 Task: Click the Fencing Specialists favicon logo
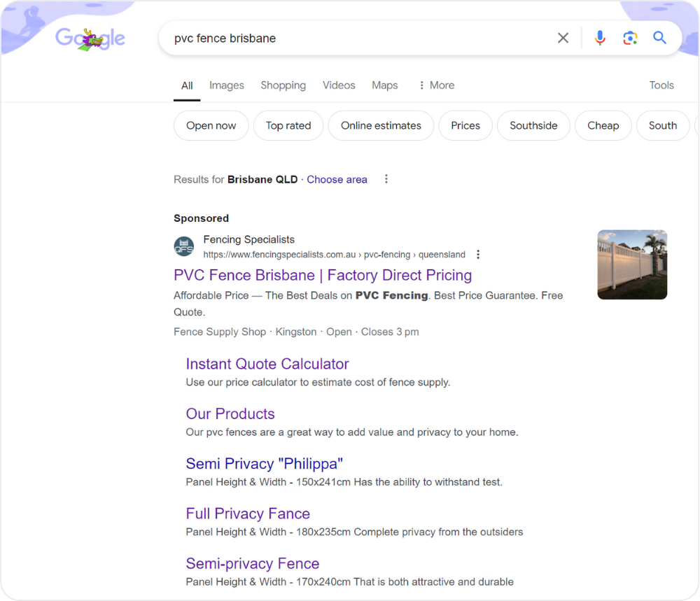click(184, 247)
